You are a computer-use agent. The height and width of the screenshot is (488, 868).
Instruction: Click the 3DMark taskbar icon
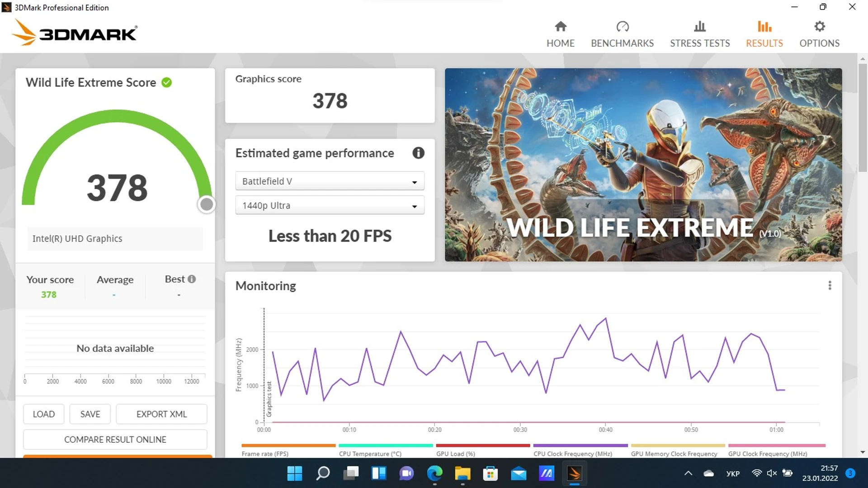(575, 473)
